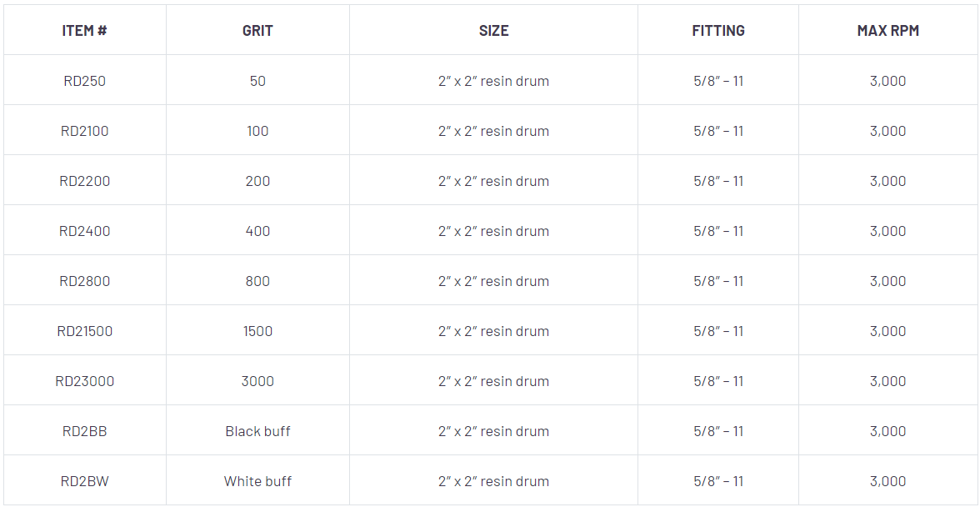980x507 pixels.
Task: Click the ITEM # column header
Action: coord(84,31)
